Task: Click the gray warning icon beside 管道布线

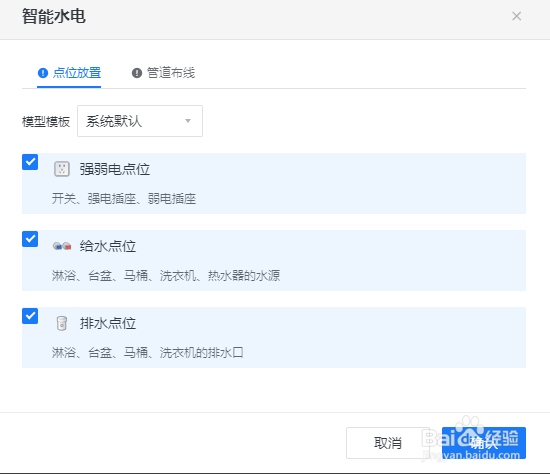Action: [x=137, y=73]
